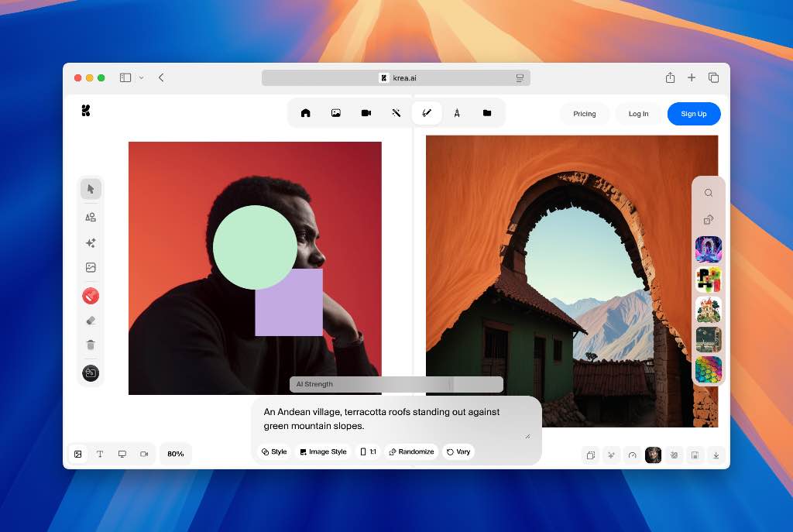Open the shapes tool in left toolbar

(91, 218)
